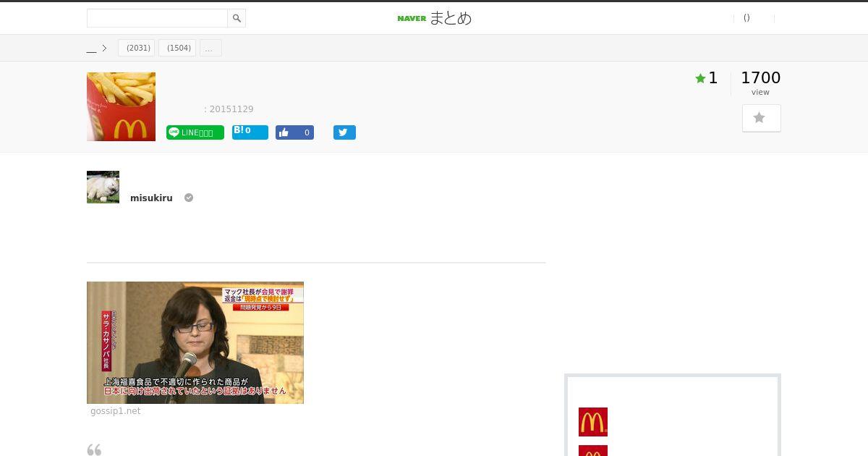Click the breadcrumb arrow chevron
The height and width of the screenshot is (456, 868).
104,48
